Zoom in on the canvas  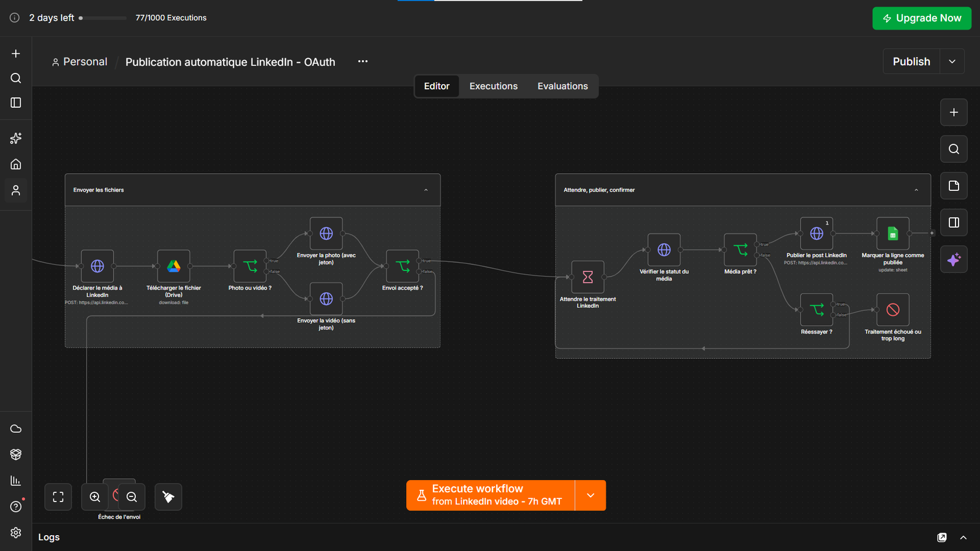pyautogui.click(x=95, y=497)
